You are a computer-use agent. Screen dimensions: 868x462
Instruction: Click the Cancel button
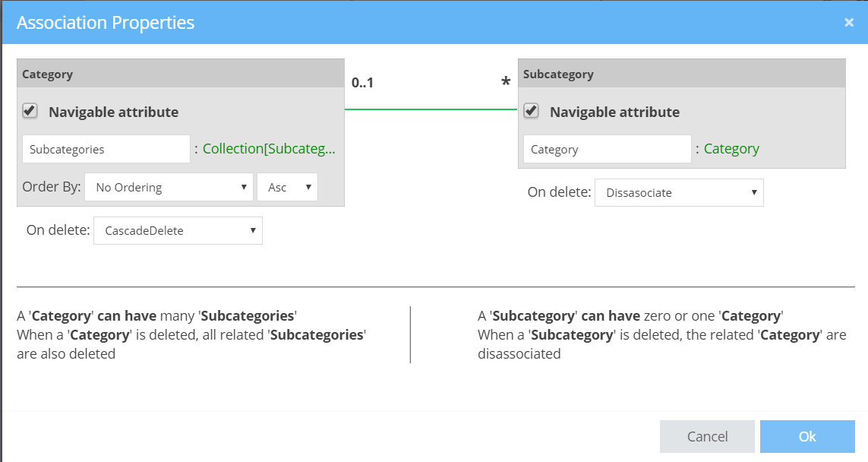coord(707,436)
